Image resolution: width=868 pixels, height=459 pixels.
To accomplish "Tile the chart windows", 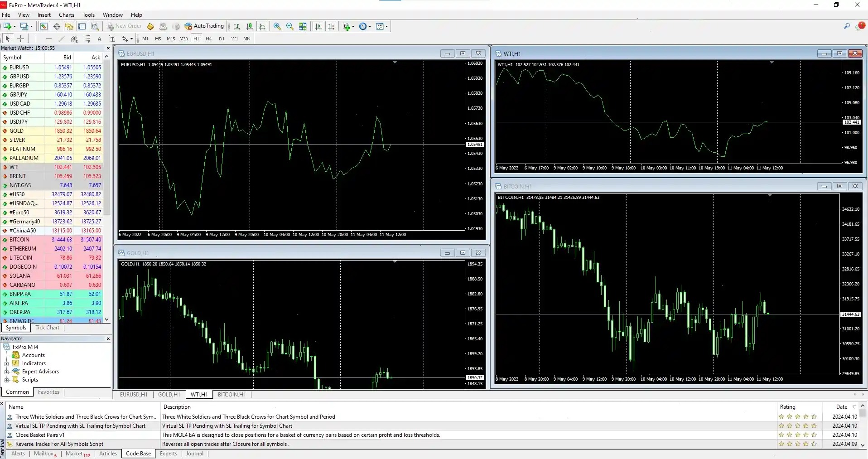I will pos(303,26).
